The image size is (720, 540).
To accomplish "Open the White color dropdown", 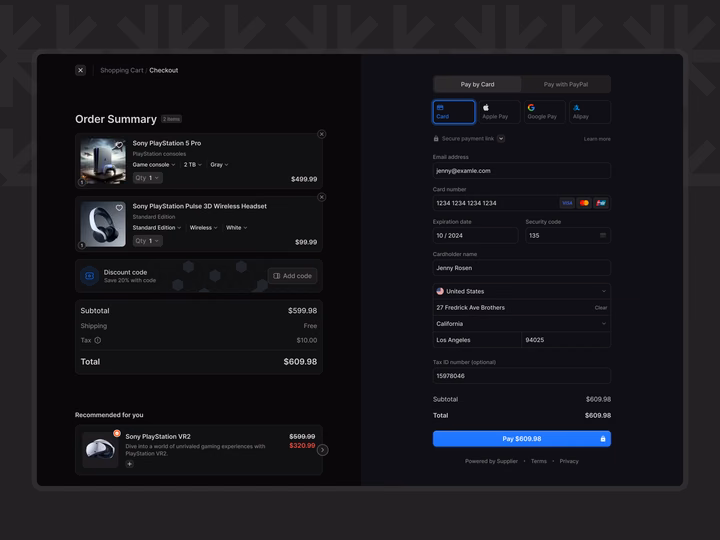I will (x=236, y=228).
